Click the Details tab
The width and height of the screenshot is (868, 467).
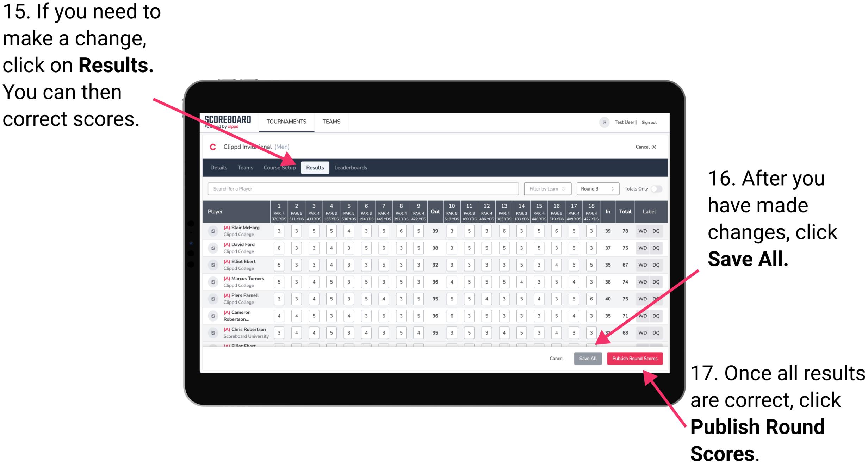pos(220,167)
